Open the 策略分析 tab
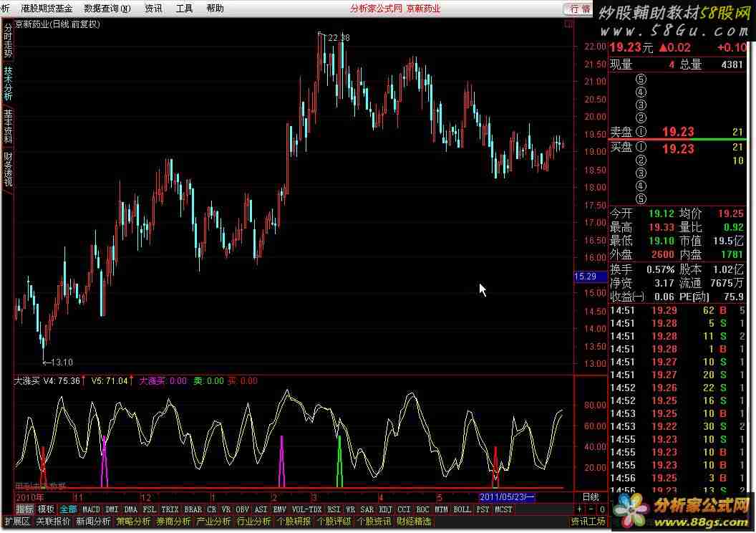This screenshot has width=756, height=533. 134,522
